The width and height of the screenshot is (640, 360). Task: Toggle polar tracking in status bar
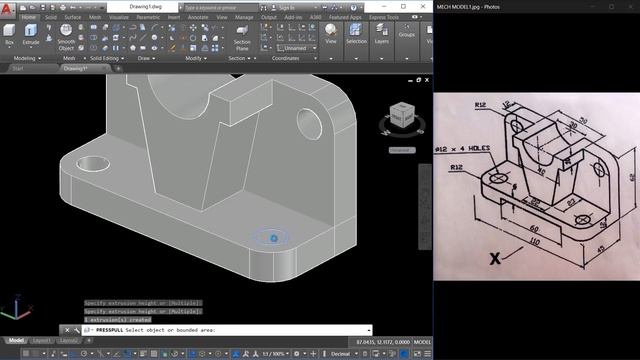(84, 353)
